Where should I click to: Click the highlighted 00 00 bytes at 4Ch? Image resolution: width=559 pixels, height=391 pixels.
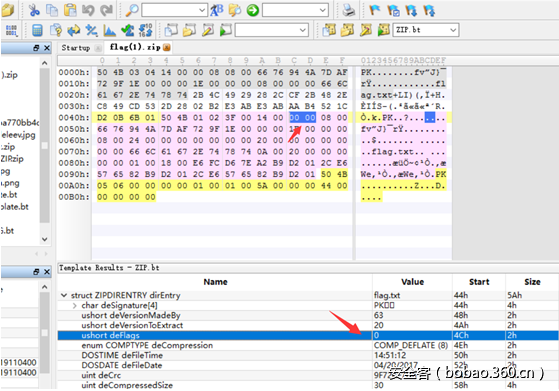(302, 118)
